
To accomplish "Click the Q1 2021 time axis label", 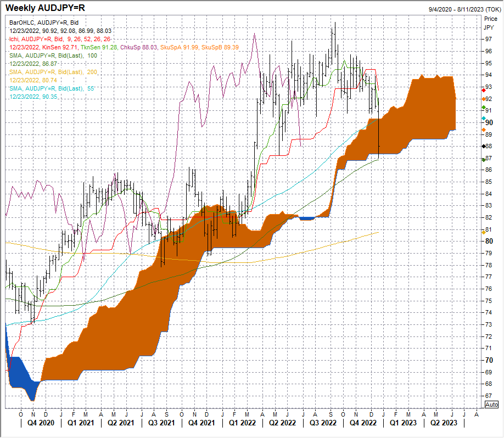I will [x=81, y=423].
